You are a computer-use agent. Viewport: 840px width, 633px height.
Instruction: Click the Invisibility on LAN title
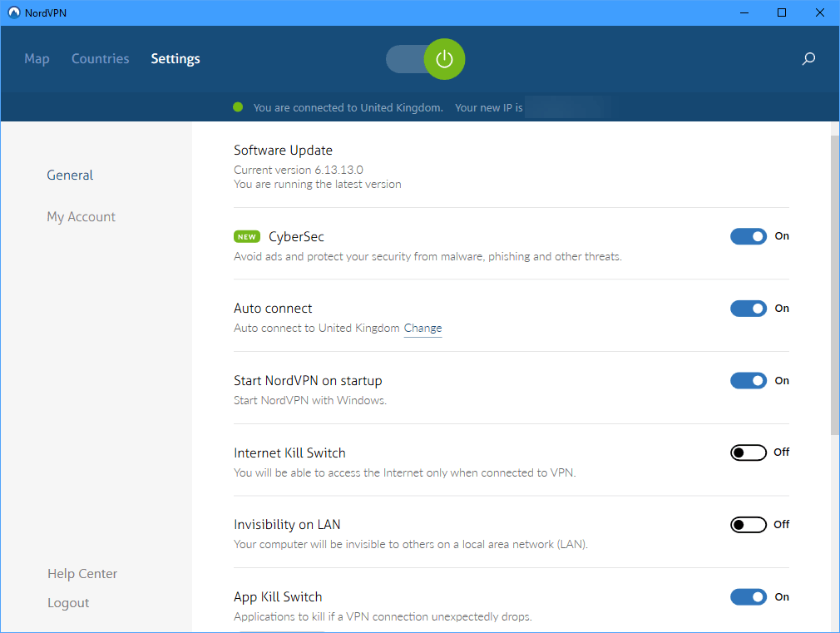(287, 525)
